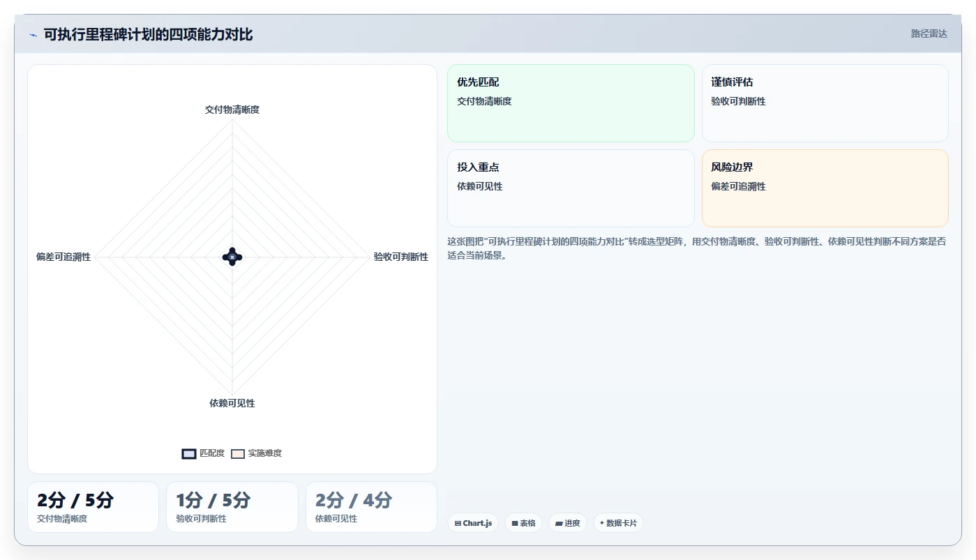
Task: Click the header icon beside the title
Action: [33, 35]
